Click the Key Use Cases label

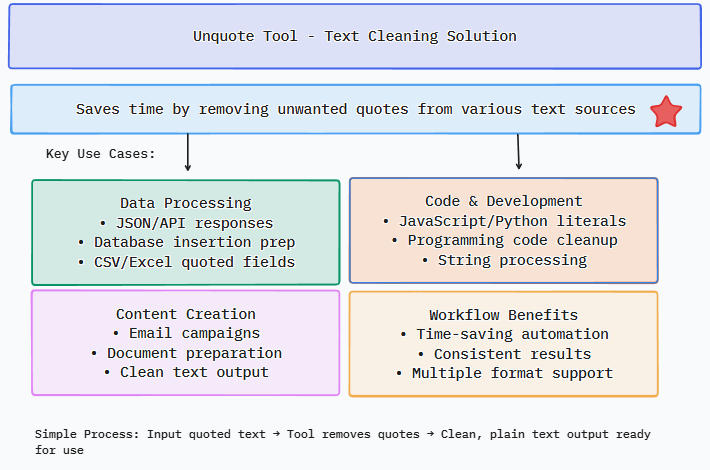click(x=101, y=154)
